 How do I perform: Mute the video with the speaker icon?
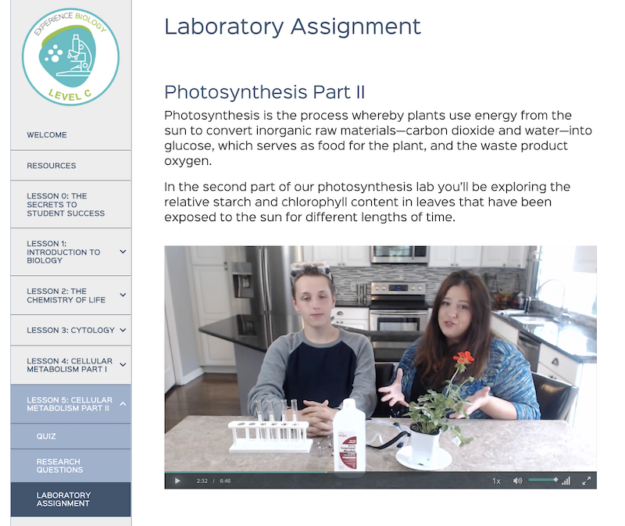point(518,481)
